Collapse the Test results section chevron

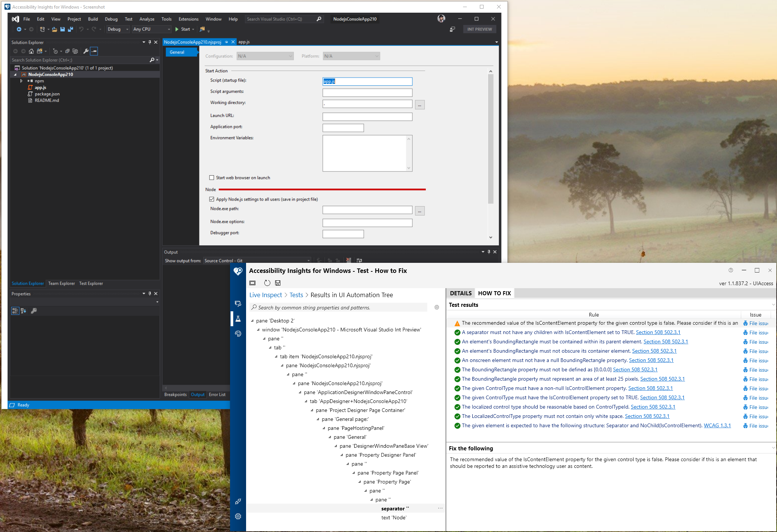click(x=773, y=305)
